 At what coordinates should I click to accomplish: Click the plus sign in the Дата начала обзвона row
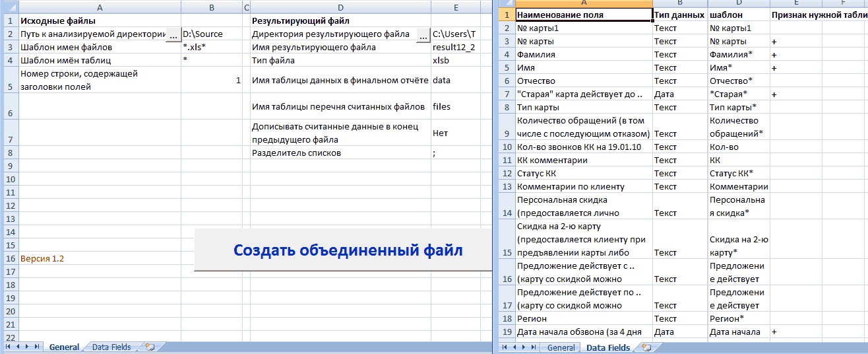tap(774, 332)
